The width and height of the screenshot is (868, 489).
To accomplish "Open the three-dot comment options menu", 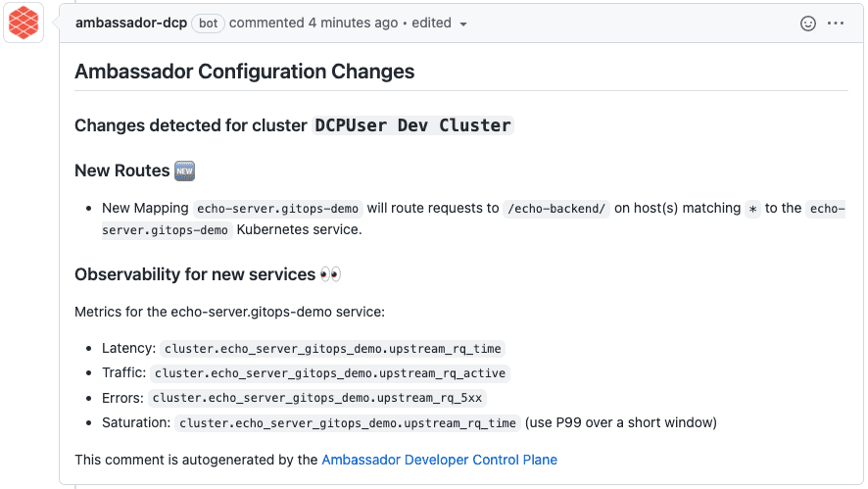I will point(836,24).
